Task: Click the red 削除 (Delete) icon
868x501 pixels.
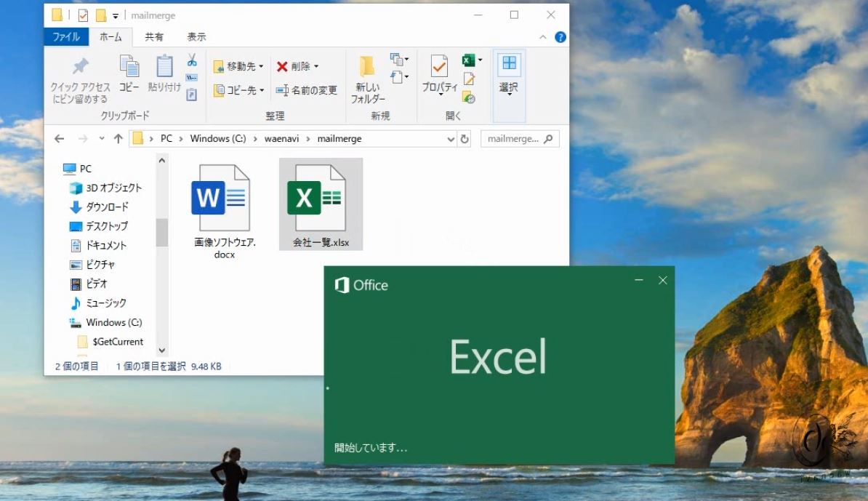Action: pyautogui.click(x=284, y=66)
